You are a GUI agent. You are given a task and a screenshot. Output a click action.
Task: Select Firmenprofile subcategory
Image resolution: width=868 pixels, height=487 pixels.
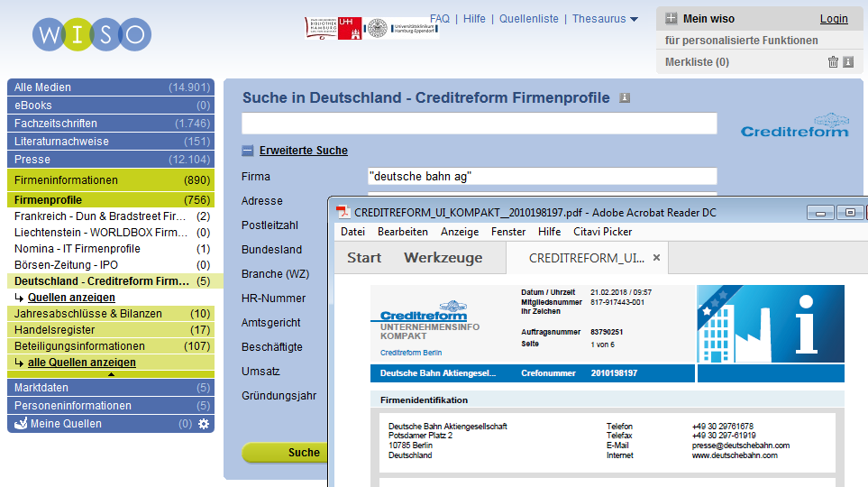point(111,200)
